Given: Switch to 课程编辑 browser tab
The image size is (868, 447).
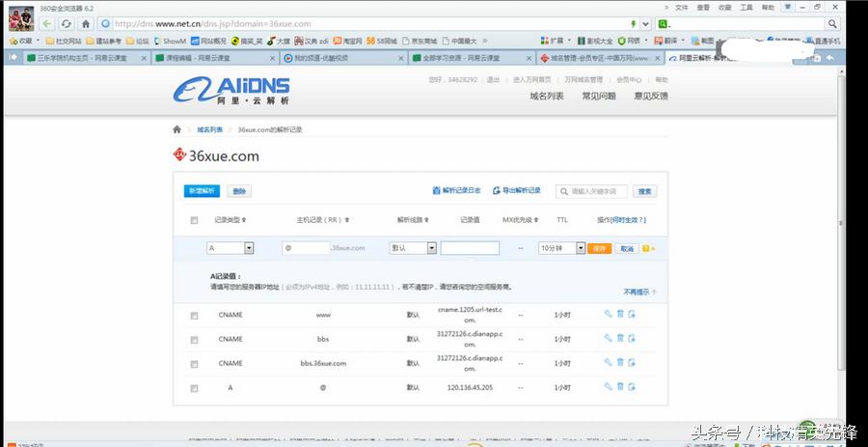Looking at the screenshot, I should pos(215,58).
